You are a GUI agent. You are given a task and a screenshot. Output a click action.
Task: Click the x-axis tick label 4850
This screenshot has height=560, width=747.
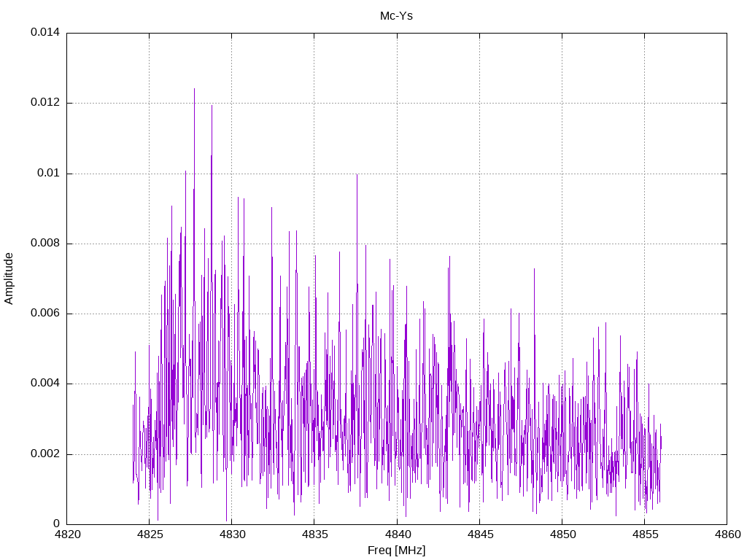click(x=562, y=534)
